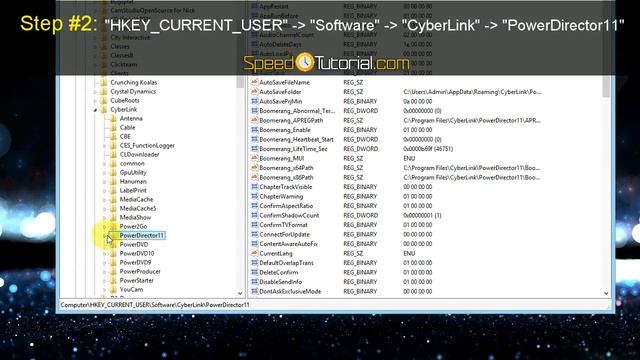Click the icon beside DeleteConfirm

254,272
